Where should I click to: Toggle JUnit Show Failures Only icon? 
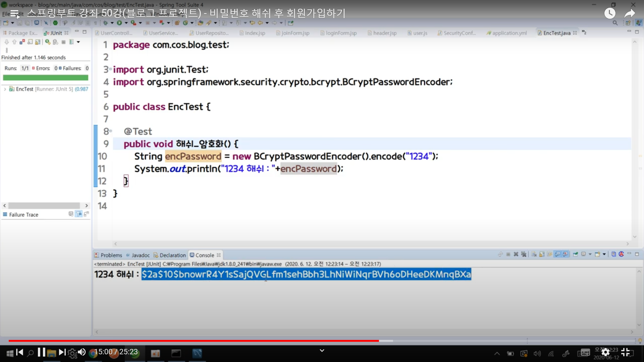pyautogui.click(x=22, y=42)
